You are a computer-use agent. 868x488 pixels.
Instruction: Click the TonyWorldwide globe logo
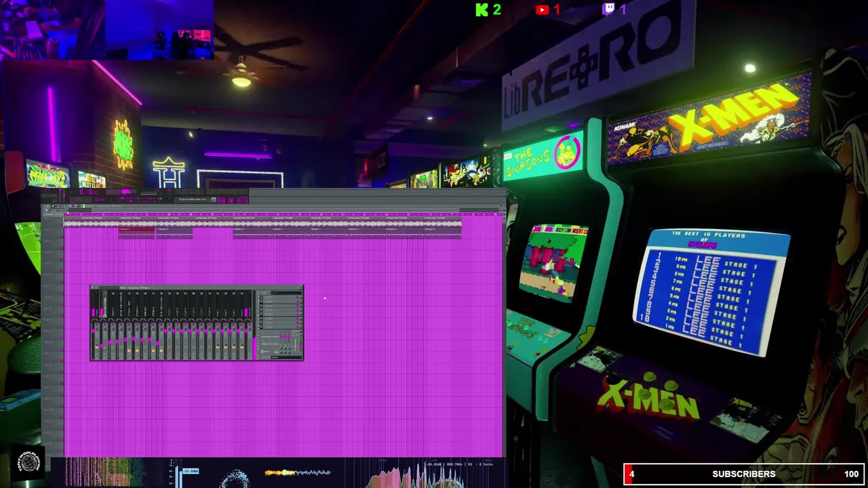click(28, 463)
